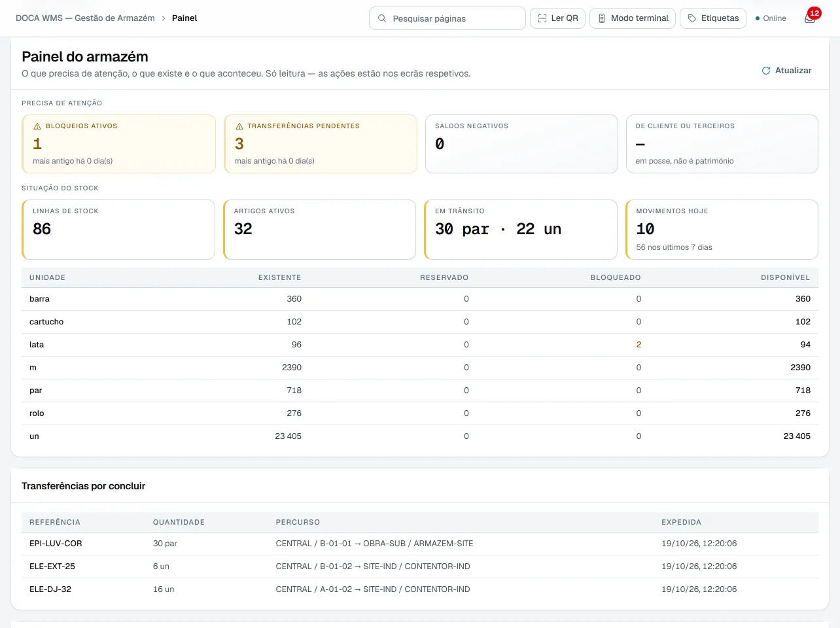Image resolution: width=840 pixels, height=628 pixels.
Task: Select the De Cliente ou Terceiros card
Action: [x=722, y=144]
